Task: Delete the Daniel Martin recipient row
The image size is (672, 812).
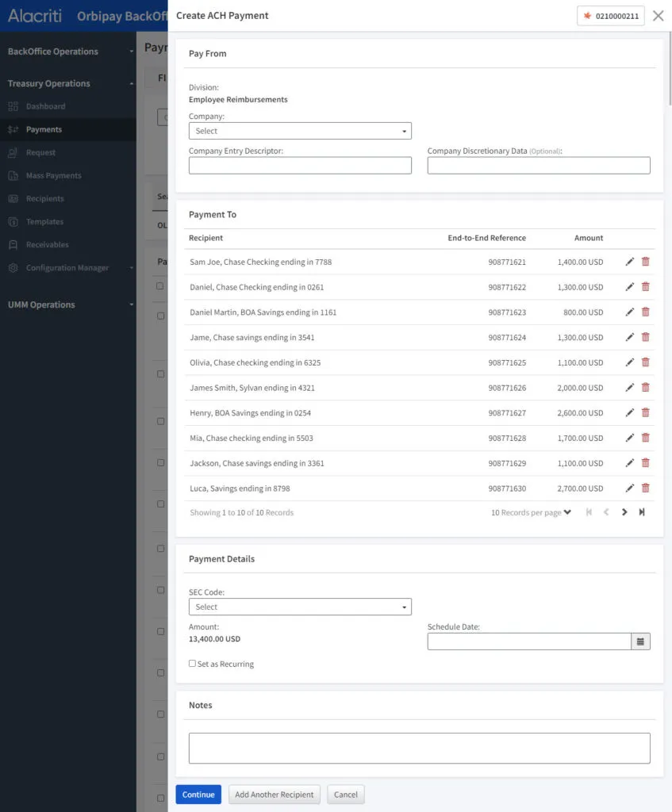Action: [645, 312]
